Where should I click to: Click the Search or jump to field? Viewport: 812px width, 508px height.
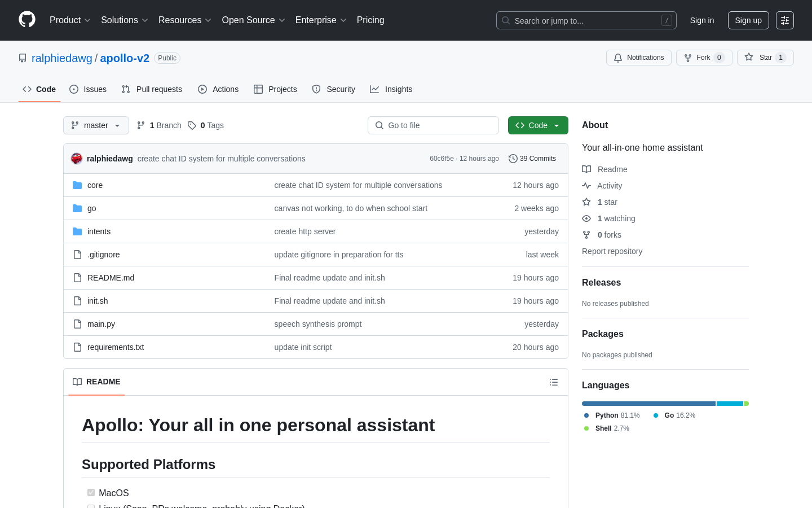click(x=586, y=20)
